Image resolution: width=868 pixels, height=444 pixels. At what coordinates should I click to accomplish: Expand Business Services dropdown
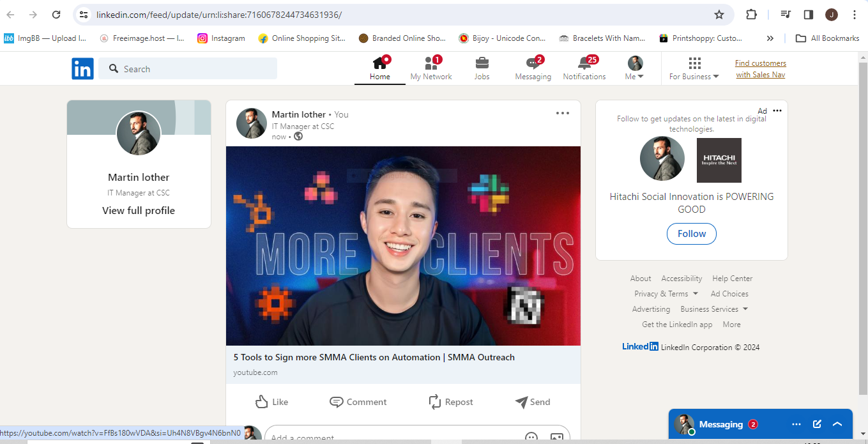[x=714, y=309]
